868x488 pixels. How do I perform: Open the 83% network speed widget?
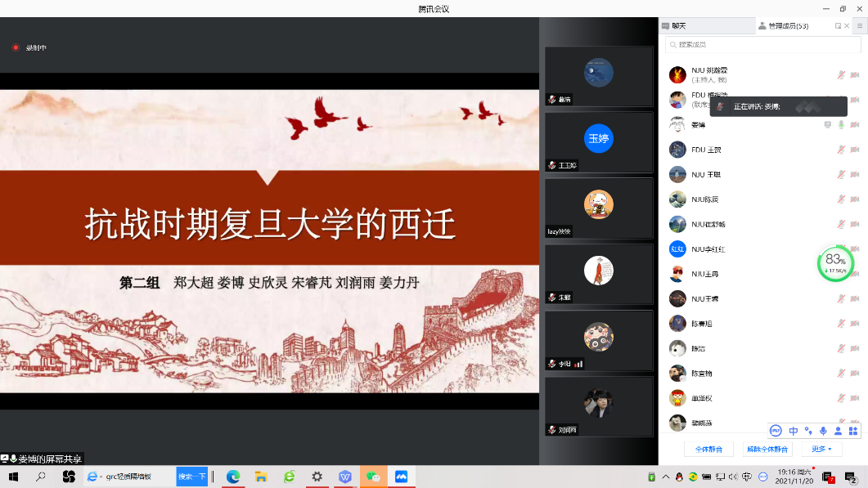[835, 263]
